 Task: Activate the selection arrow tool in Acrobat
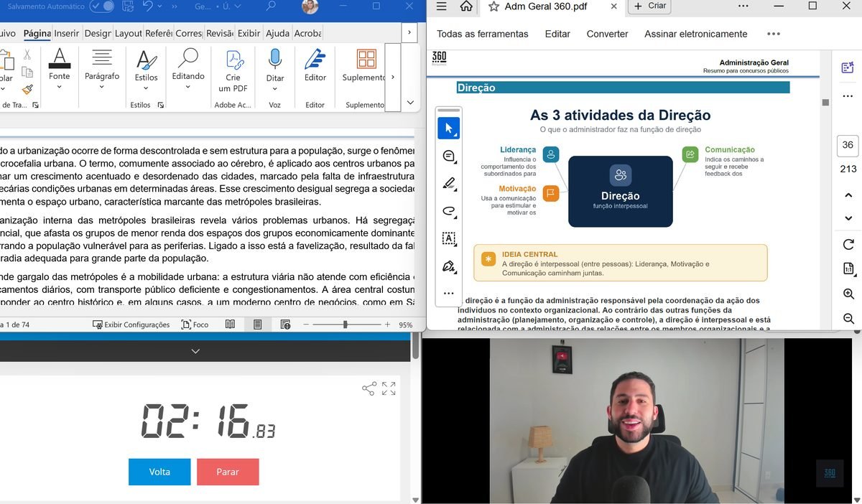tap(449, 129)
